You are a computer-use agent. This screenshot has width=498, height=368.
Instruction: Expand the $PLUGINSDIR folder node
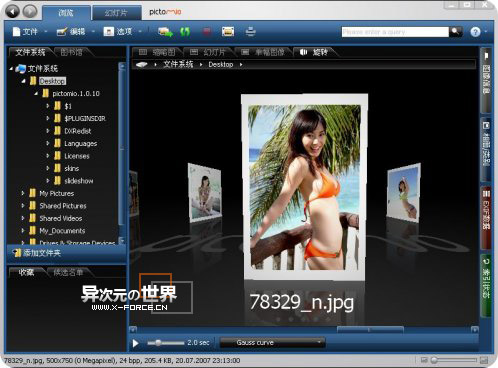[x=48, y=118]
